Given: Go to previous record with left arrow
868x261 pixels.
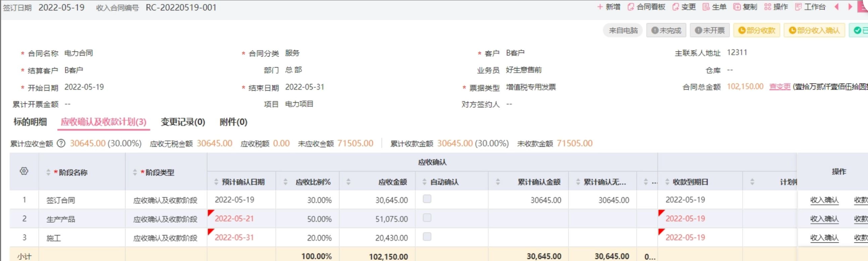Looking at the screenshot, I should 837,7.
